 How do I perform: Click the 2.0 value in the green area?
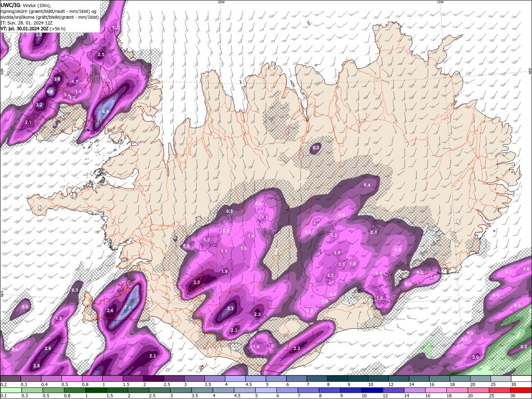click(x=475, y=357)
